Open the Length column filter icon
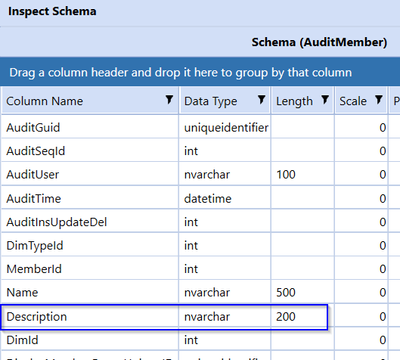 tap(325, 99)
